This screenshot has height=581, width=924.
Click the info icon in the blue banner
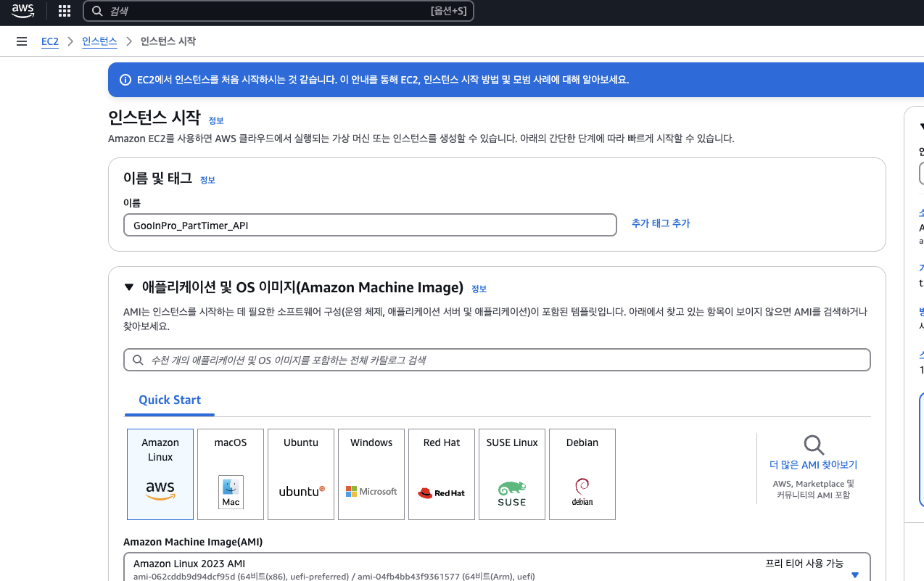click(125, 80)
